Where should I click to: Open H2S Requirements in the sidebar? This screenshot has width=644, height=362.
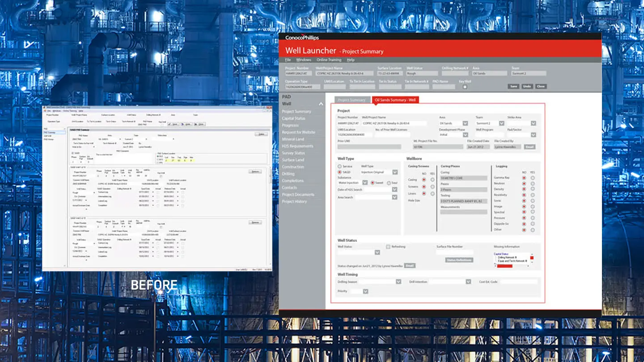click(x=297, y=146)
